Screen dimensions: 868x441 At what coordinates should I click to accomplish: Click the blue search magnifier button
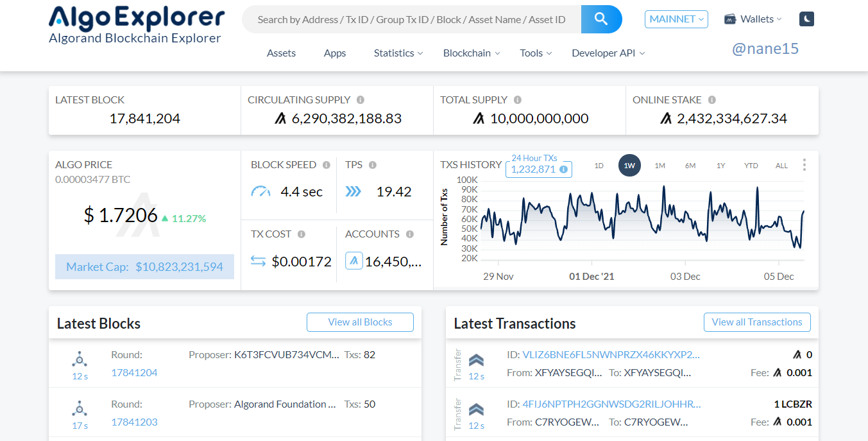[601, 19]
